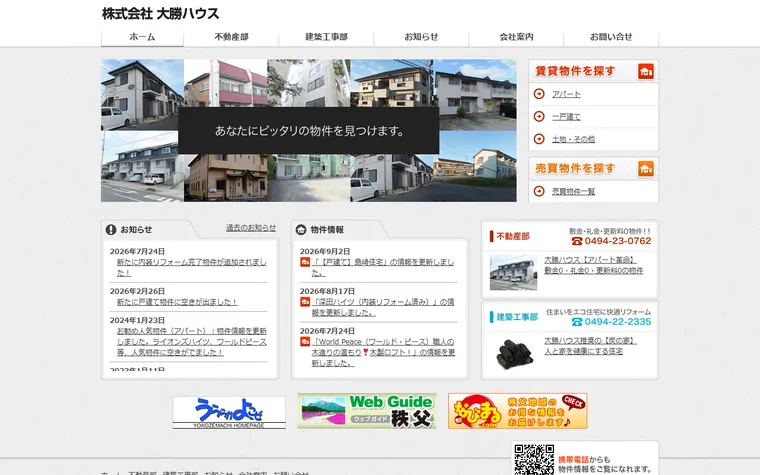760x475 pixels.
Task: Open the 2026年7月24日 内装リフォーム完了物件 notice
Action: tap(191, 268)
